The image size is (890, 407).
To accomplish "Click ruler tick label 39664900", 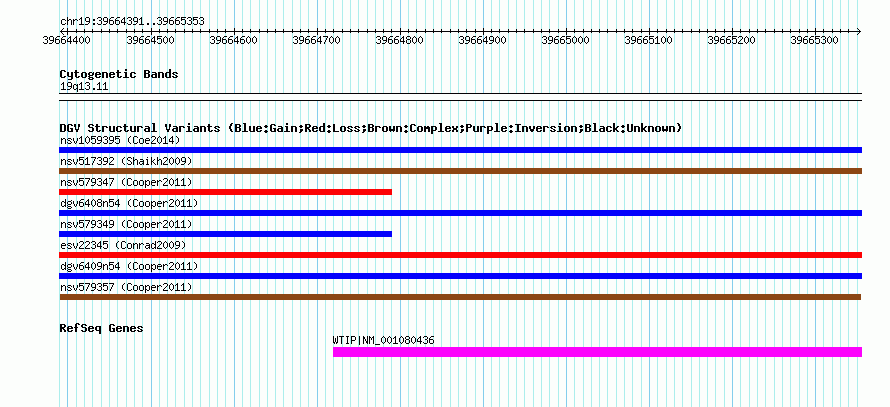I will [x=482, y=40].
